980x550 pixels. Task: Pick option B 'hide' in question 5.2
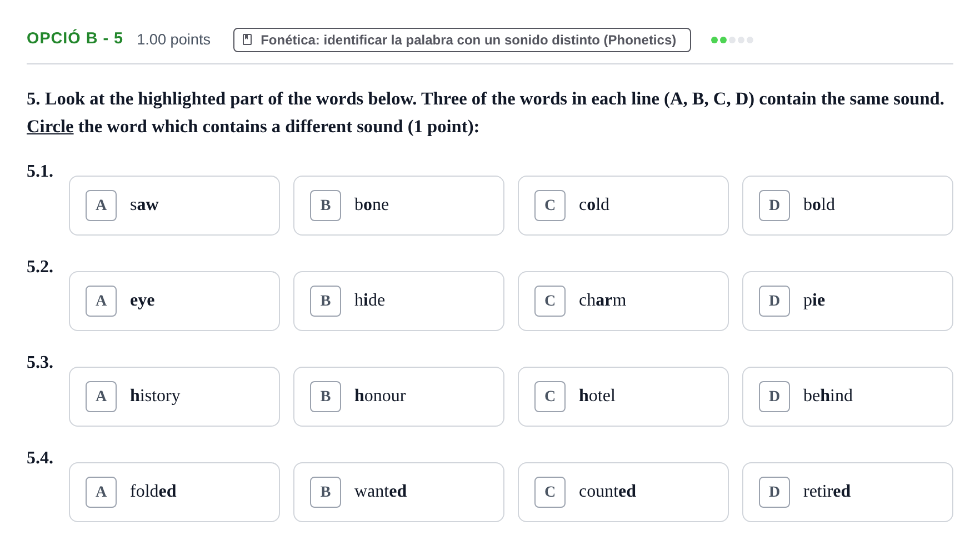[399, 301]
